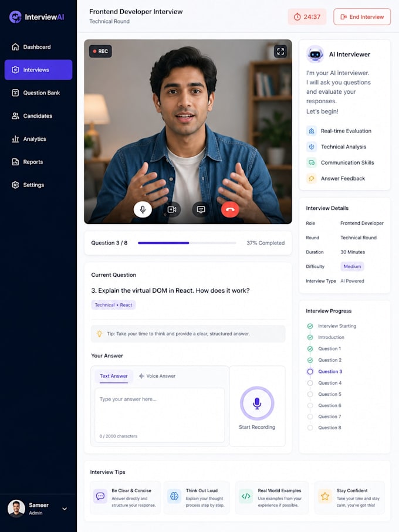Select the Introduction progress step
The height and width of the screenshot is (532, 399).
point(326,337)
